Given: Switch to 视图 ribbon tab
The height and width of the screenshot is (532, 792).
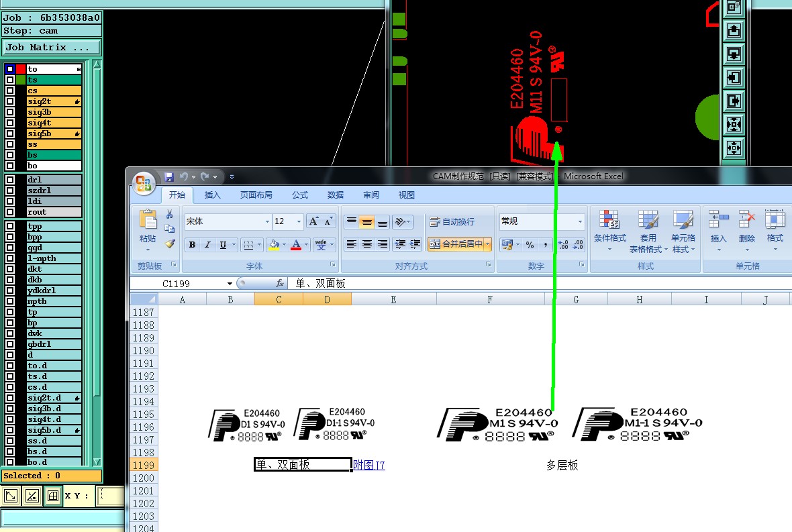Looking at the screenshot, I should click(407, 195).
